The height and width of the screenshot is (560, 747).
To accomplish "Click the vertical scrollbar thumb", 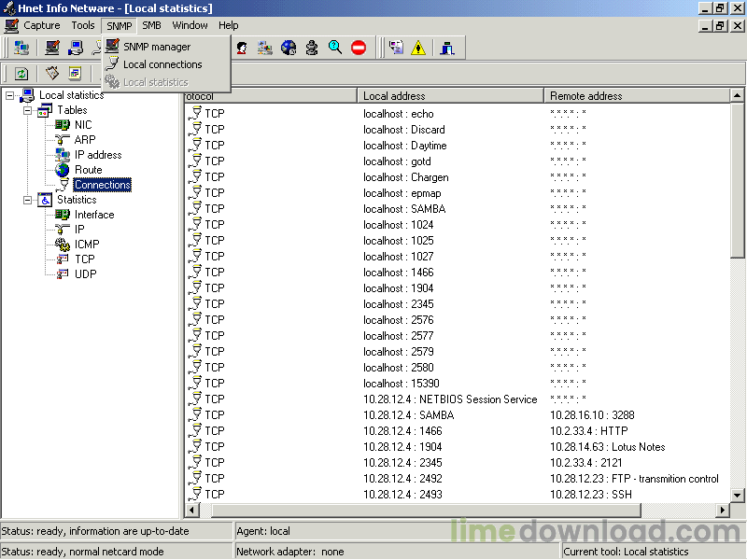I will pyautogui.click(x=737, y=181).
